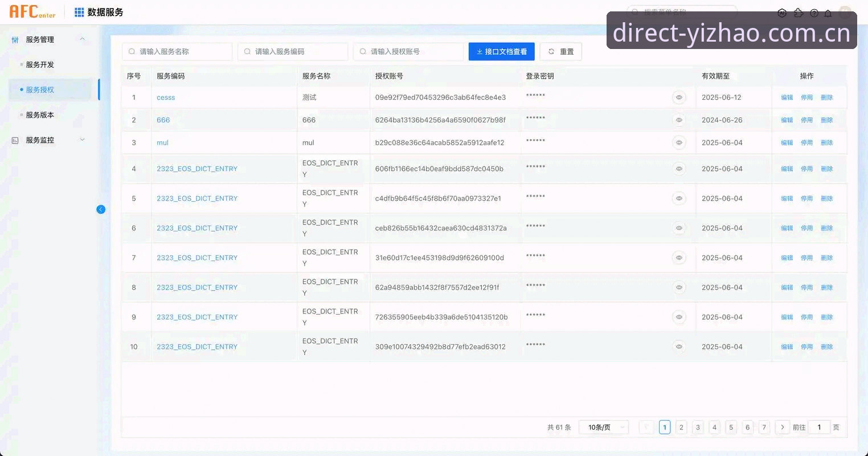Open the cesss service code link
868x456 pixels.
pyautogui.click(x=166, y=97)
